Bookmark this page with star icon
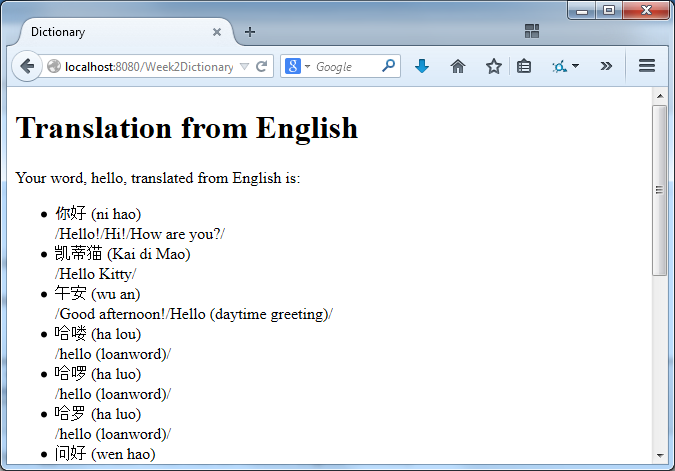Image resolution: width=675 pixels, height=471 pixels. point(493,66)
